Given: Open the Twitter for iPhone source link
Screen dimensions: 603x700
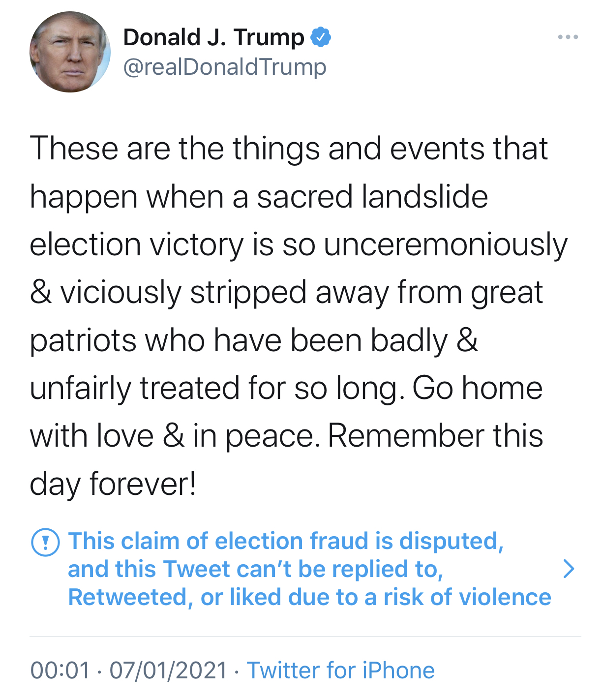Looking at the screenshot, I should pos(340,670).
